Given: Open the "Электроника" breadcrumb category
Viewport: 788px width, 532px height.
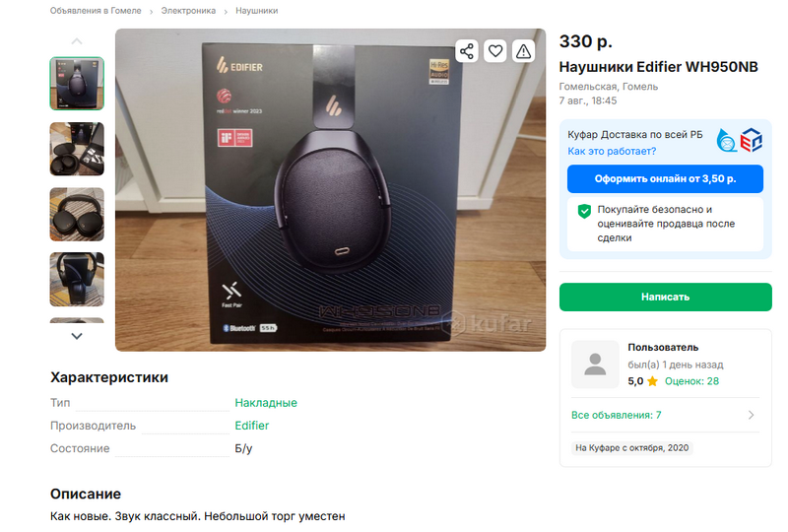Looking at the screenshot, I should [188, 11].
